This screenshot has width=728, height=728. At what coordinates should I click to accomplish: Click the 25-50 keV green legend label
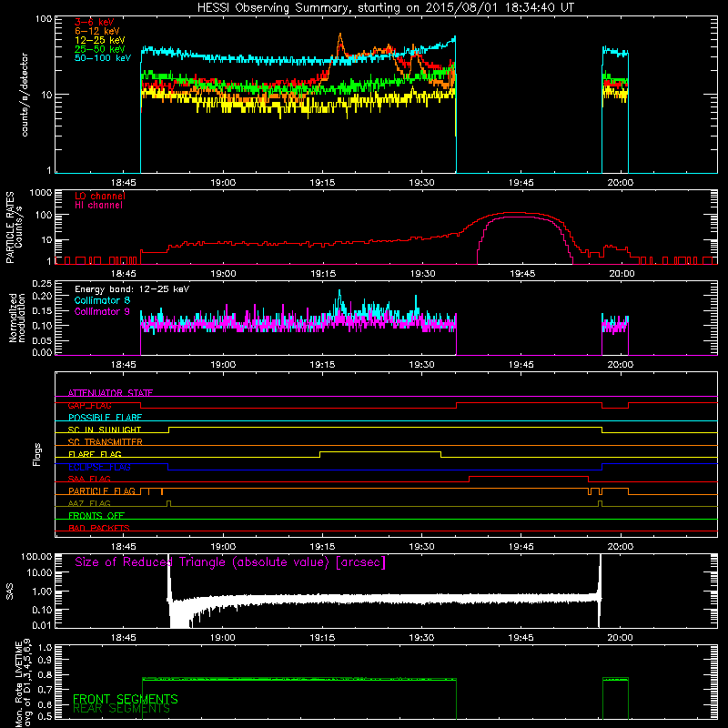coord(100,49)
